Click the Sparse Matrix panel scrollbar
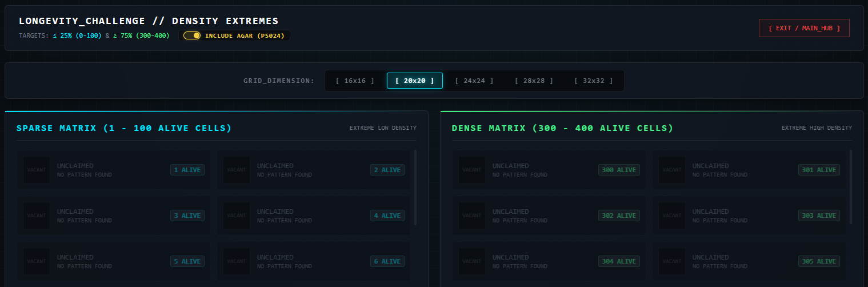Screen dimensions: 868x287 click(415, 188)
